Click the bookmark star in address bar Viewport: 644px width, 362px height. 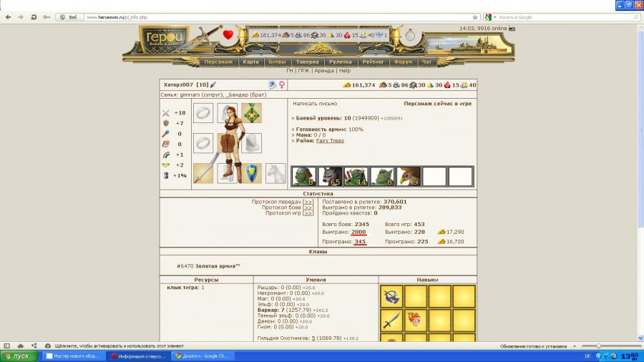pos(475,17)
